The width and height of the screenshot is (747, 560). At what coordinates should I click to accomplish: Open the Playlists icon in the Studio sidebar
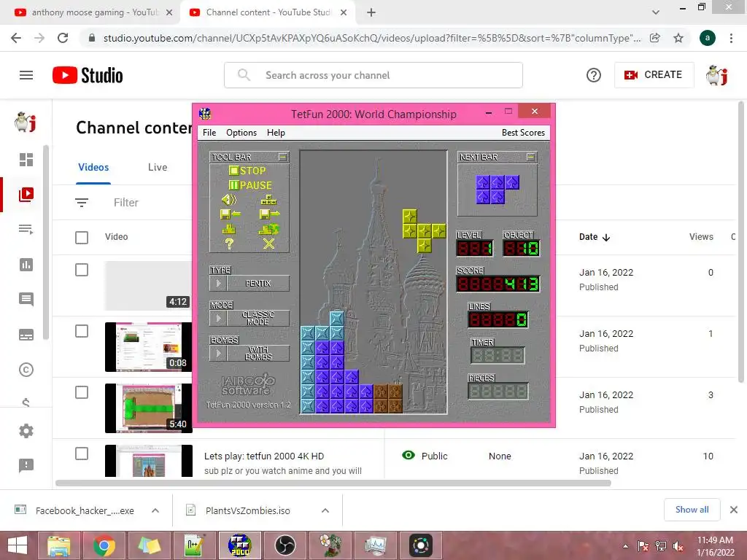tap(26, 230)
